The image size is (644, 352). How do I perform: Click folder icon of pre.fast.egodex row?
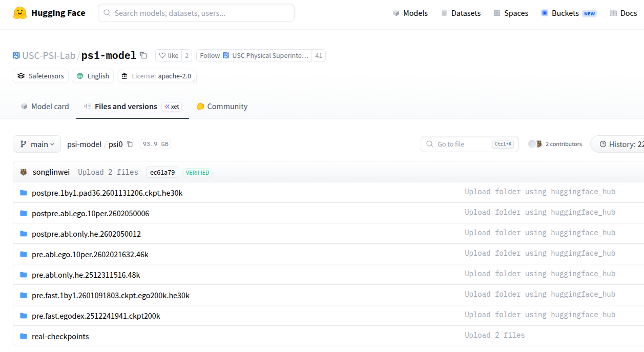[23, 316]
